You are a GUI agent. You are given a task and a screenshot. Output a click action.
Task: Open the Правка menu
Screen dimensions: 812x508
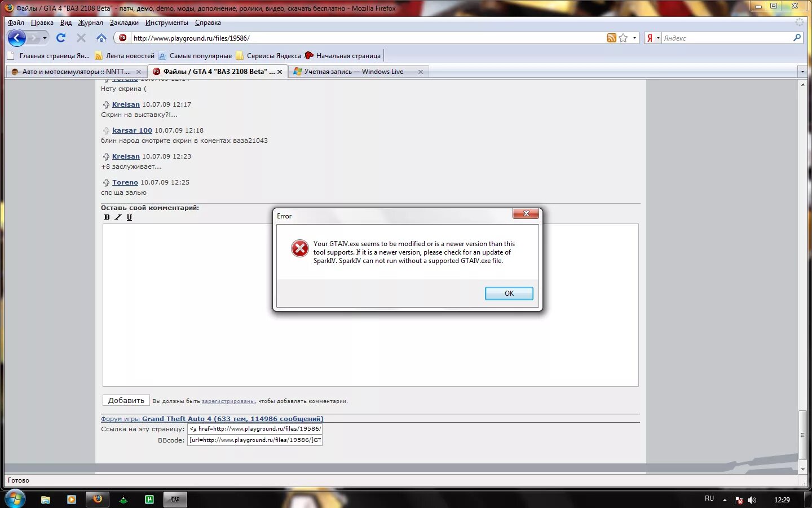tap(42, 23)
